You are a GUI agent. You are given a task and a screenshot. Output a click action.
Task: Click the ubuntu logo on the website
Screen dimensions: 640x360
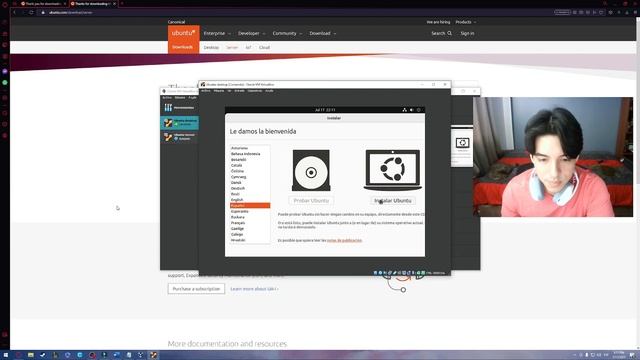pyautogui.click(x=183, y=33)
